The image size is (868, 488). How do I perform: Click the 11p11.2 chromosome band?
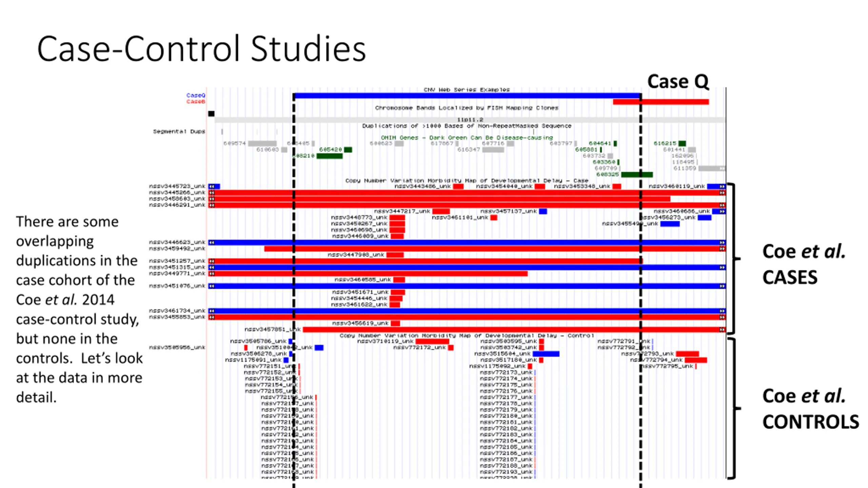tap(470, 120)
